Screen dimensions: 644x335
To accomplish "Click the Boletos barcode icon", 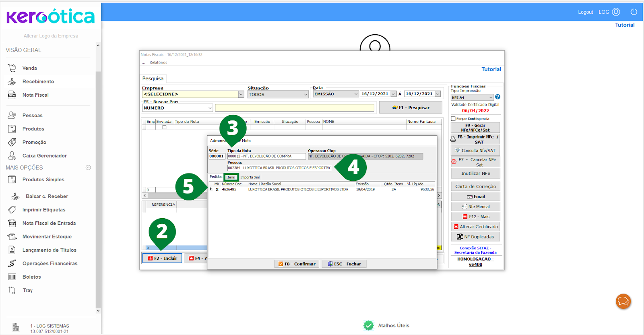I will coord(12,277).
